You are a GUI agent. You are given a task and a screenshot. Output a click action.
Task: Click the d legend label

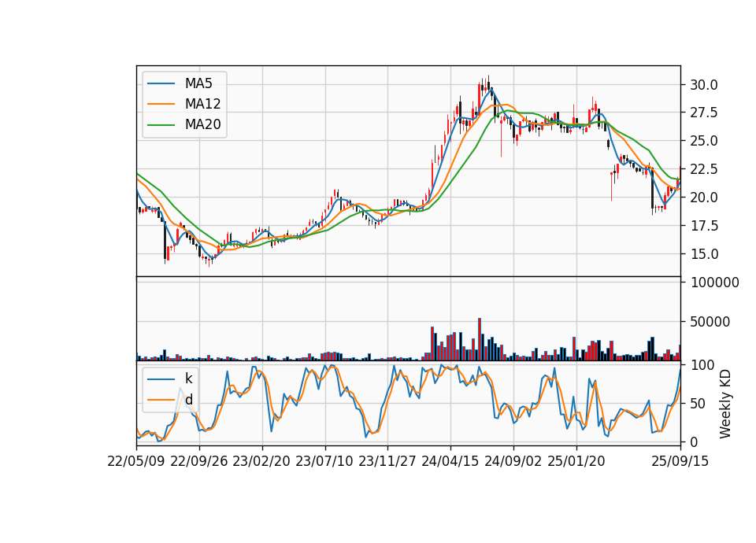pos(188,400)
